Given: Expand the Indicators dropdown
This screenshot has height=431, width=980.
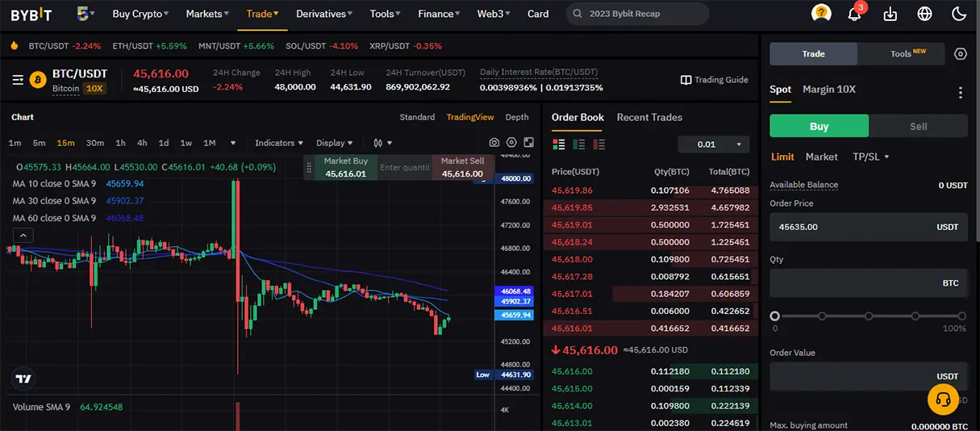Looking at the screenshot, I should coord(279,143).
